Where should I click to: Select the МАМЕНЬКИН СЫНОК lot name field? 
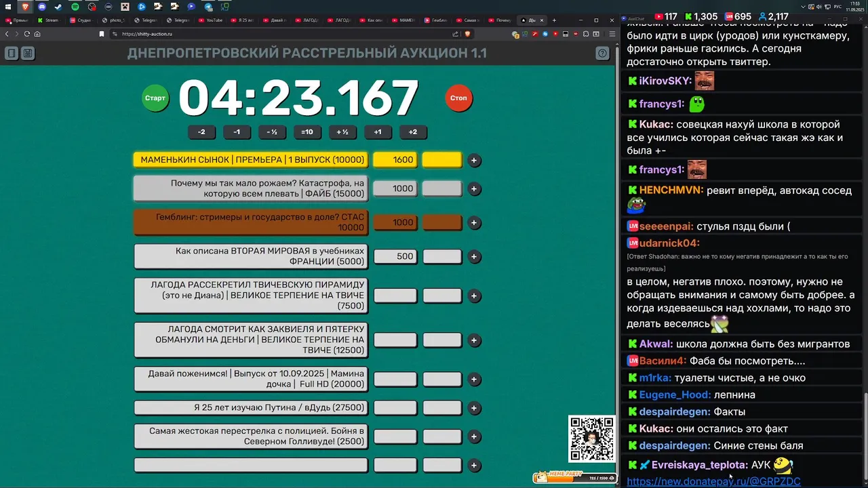tap(251, 160)
